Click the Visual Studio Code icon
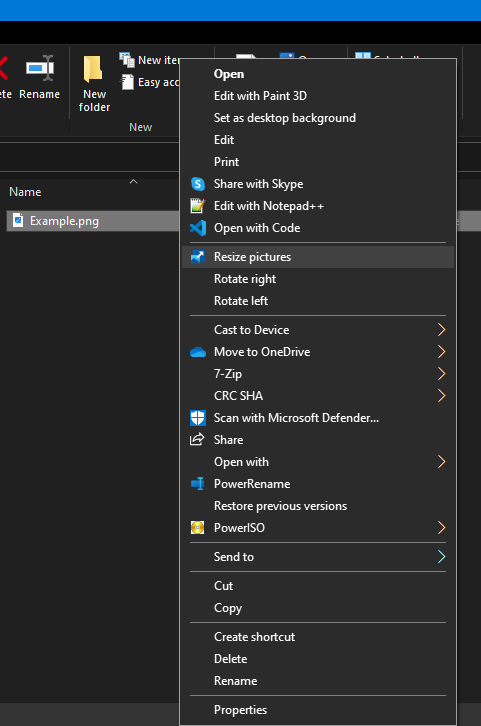The image size is (481, 726). 198,228
